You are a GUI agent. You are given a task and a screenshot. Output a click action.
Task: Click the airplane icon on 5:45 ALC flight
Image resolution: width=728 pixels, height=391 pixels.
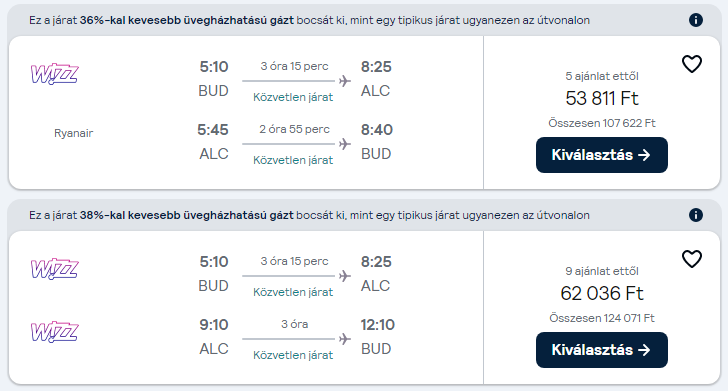tap(344, 144)
